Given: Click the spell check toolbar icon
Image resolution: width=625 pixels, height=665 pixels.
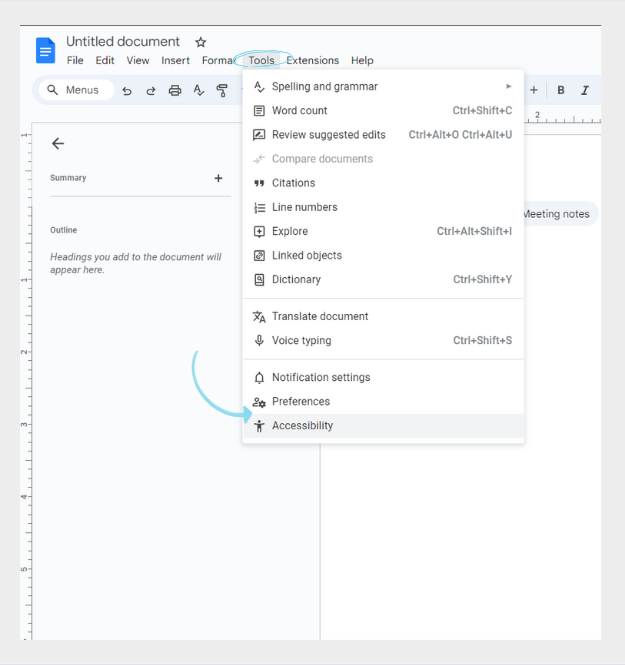Looking at the screenshot, I should tap(199, 90).
